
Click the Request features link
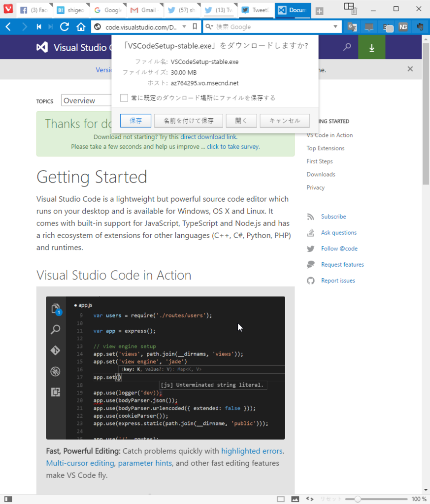point(342,264)
